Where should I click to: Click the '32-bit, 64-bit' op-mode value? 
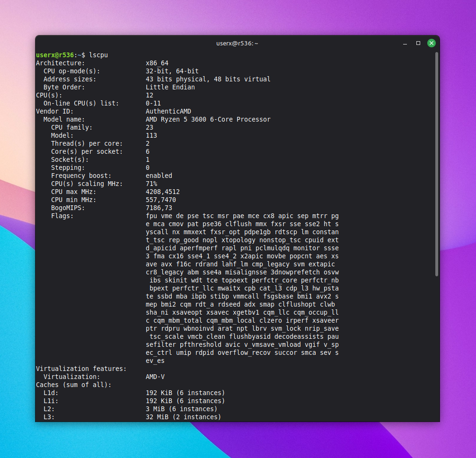click(x=172, y=71)
